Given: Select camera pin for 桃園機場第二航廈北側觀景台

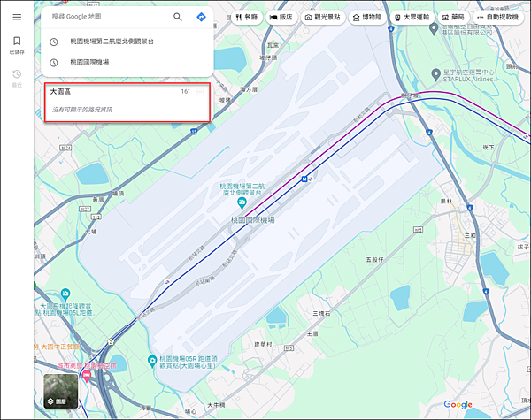Looking at the screenshot, I should click(242, 203).
